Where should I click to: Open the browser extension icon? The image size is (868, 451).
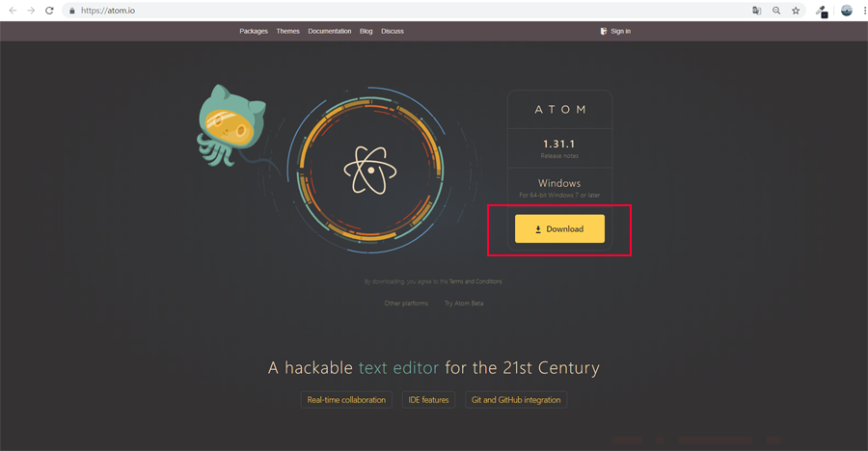pyautogui.click(x=822, y=11)
